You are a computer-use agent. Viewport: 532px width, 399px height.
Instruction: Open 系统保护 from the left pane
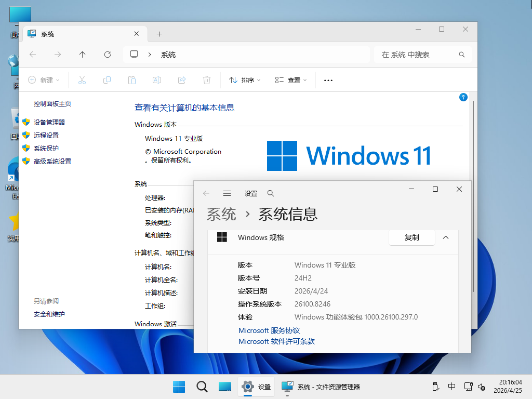click(46, 148)
